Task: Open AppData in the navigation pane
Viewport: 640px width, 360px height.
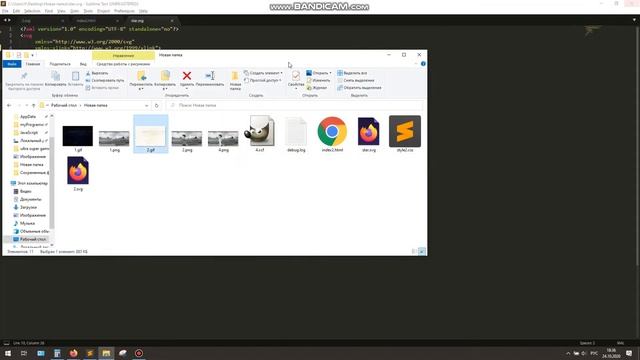Action: pos(28,117)
